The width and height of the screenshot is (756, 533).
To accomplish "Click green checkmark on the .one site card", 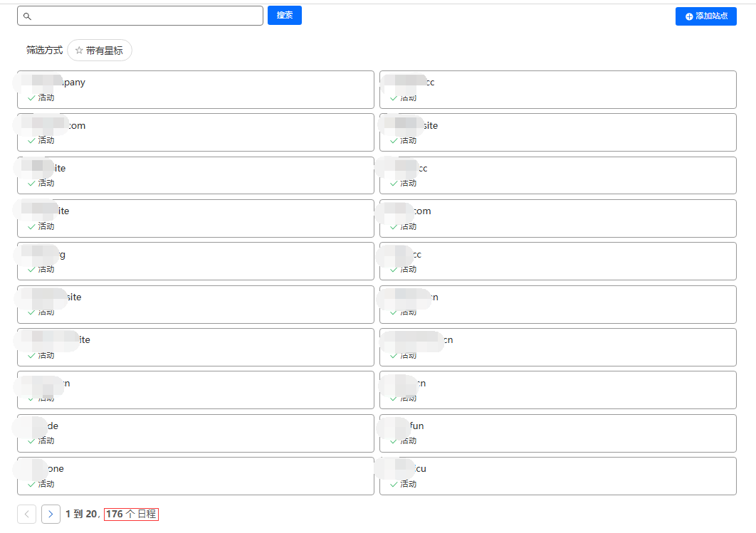I will pos(31,484).
